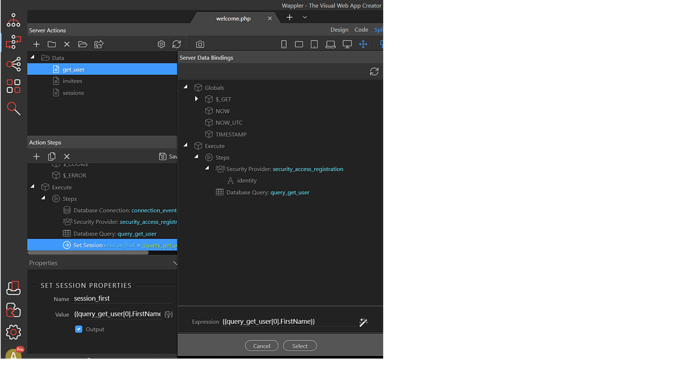Click the export/share icon in Server Actions toolbar
The height and width of the screenshot is (388, 690).
point(99,44)
